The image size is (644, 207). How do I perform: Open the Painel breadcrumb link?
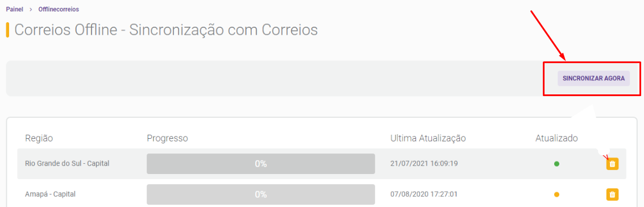[14, 9]
